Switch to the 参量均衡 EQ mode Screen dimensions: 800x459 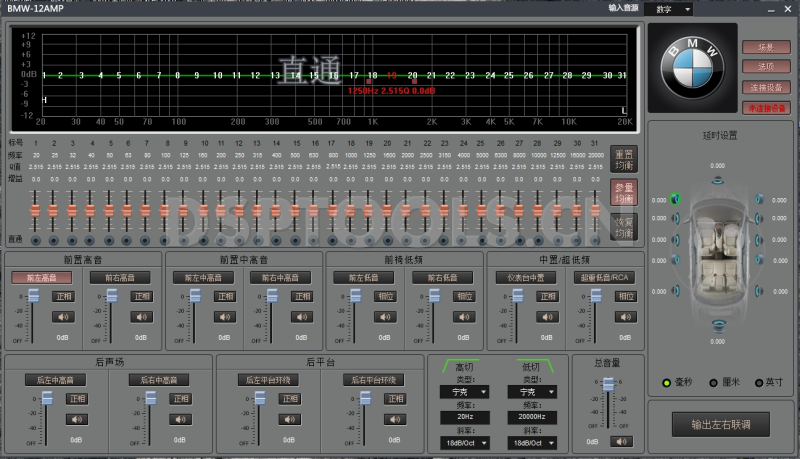click(x=622, y=192)
